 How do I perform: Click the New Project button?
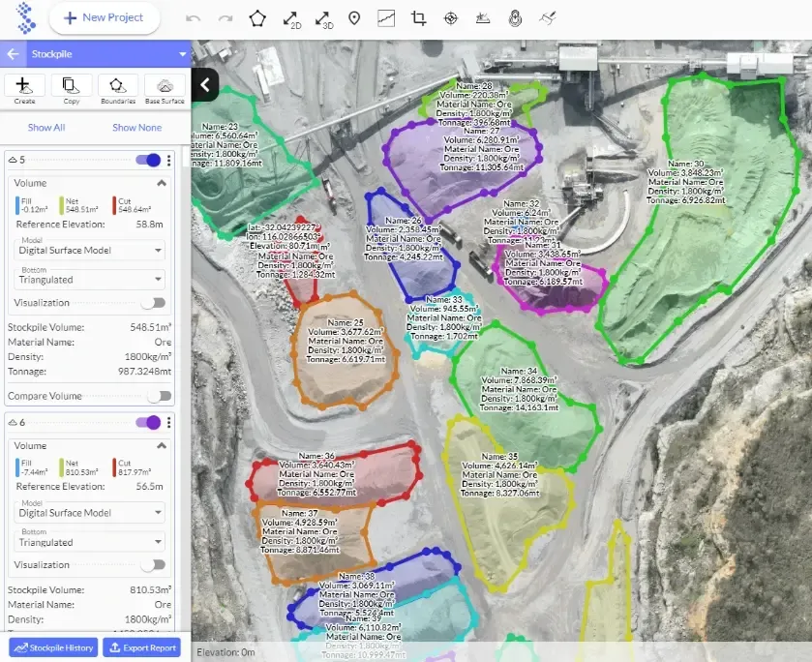pos(105,18)
